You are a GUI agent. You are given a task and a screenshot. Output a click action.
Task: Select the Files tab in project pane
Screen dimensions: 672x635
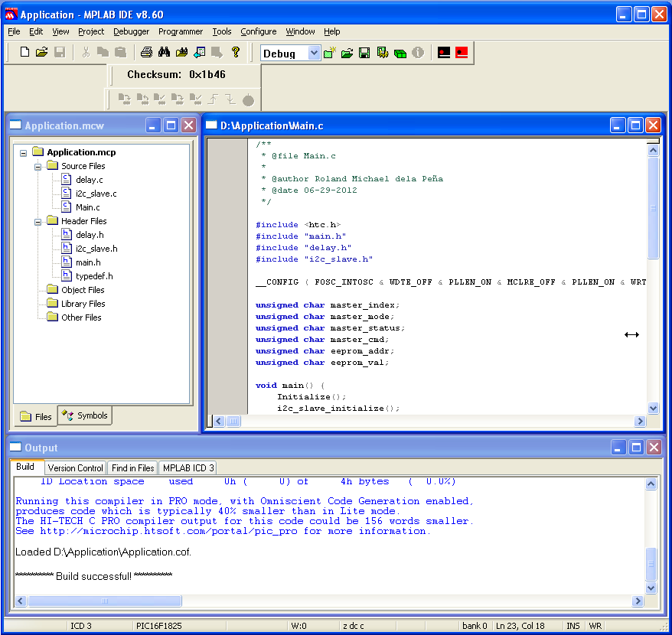tap(35, 416)
